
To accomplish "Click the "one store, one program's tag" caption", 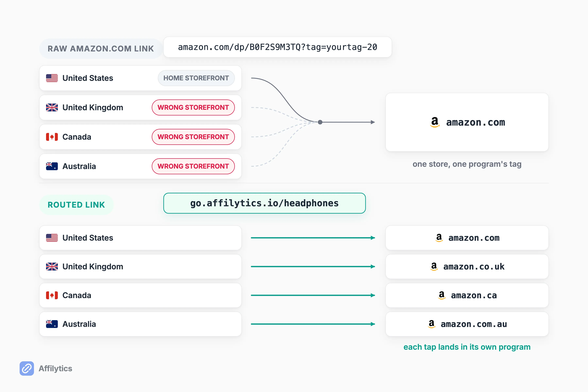I will [x=467, y=164].
